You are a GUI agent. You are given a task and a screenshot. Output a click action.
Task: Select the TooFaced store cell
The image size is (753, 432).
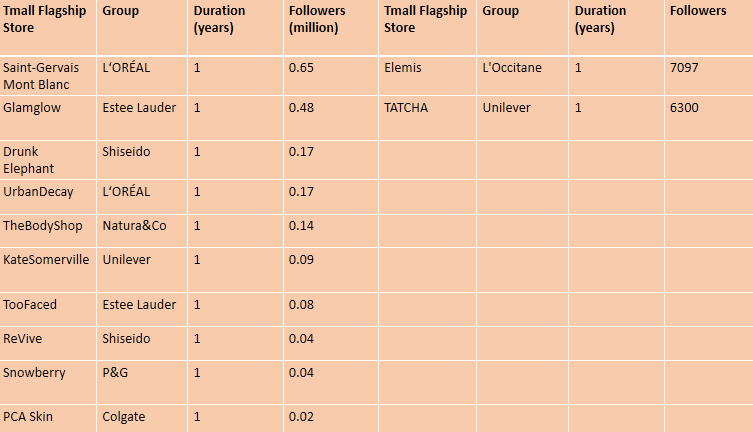pos(48,310)
